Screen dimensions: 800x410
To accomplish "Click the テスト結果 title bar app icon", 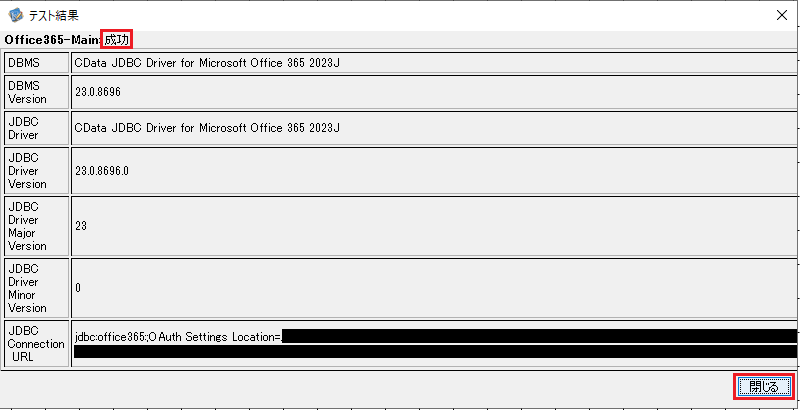I will (x=15, y=15).
